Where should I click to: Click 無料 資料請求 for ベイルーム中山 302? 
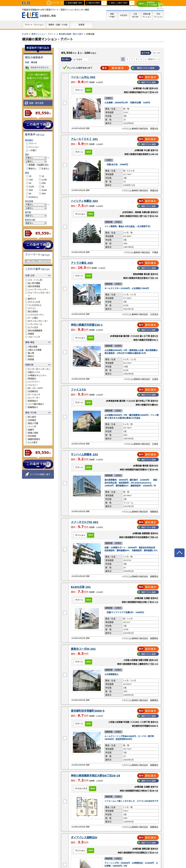click(148, 77)
